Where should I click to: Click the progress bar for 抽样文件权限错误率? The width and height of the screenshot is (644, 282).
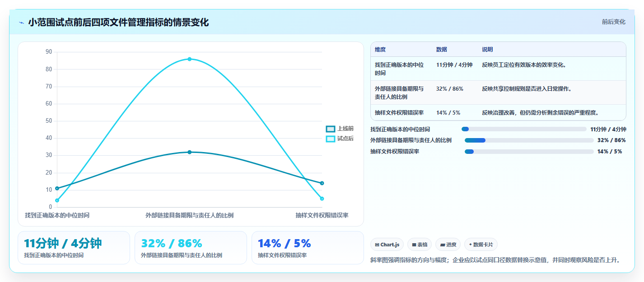click(x=529, y=152)
